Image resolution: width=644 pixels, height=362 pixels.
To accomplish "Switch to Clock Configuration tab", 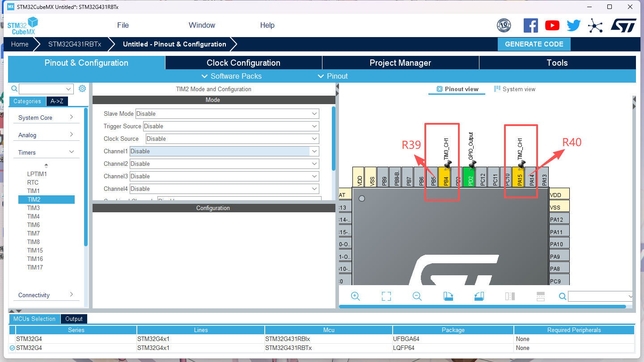I will tap(243, 63).
